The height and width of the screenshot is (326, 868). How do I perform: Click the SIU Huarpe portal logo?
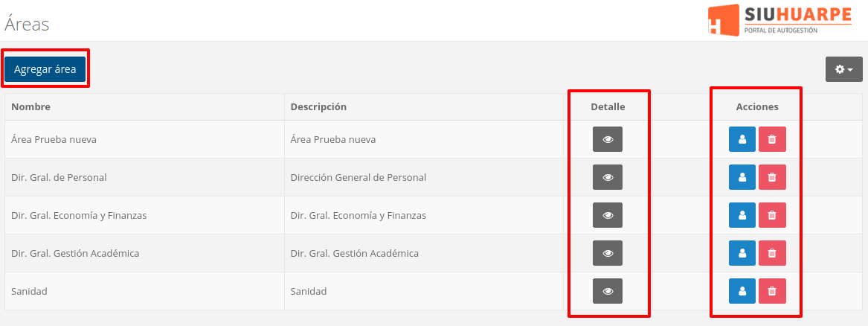[779, 20]
